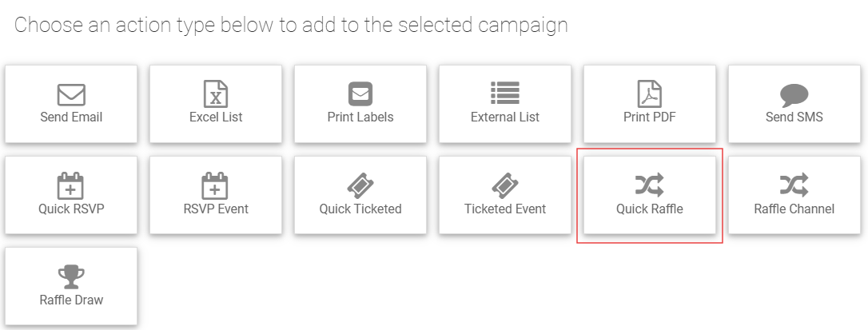The height and width of the screenshot is (330, 868).
Task: Click the External List bullet-list icon
Action: 505,93
